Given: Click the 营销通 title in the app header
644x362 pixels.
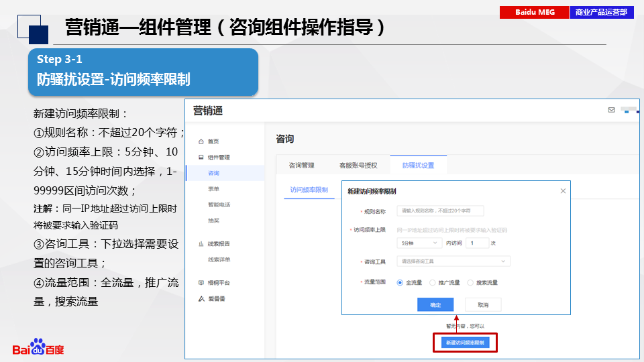Looking at the screenshot, I should pos(208,111).
